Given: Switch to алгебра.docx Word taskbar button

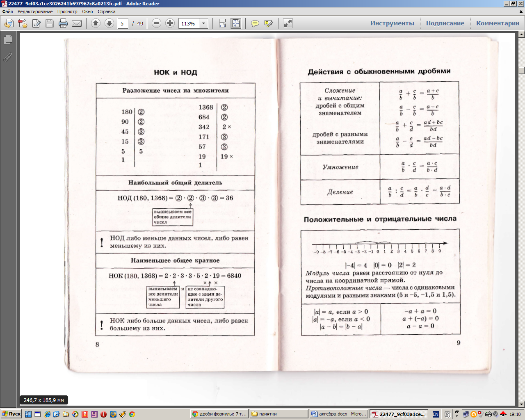Looking at the screenshot, I should [339, 414].
